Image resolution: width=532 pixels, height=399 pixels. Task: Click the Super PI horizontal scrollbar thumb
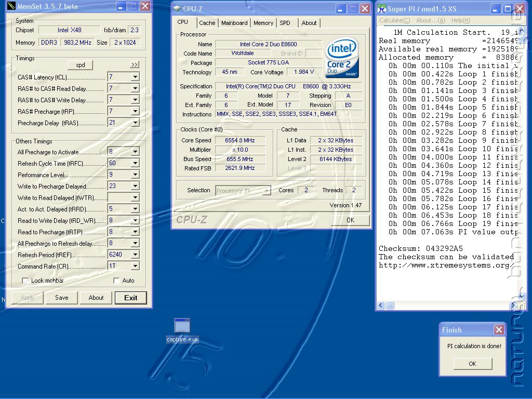pos(390,305)
